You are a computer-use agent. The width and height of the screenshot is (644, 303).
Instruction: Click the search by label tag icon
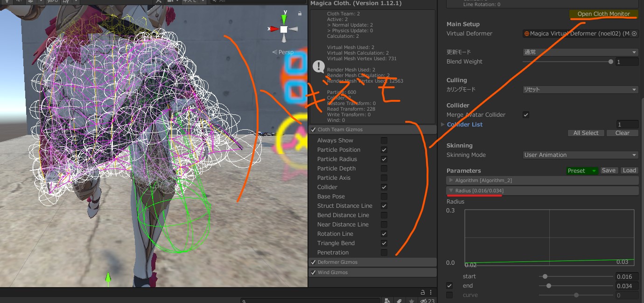400,301
